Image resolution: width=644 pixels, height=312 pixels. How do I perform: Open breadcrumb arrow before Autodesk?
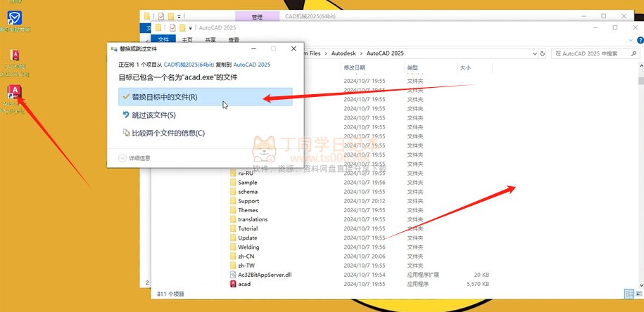[x=326, y=53]
